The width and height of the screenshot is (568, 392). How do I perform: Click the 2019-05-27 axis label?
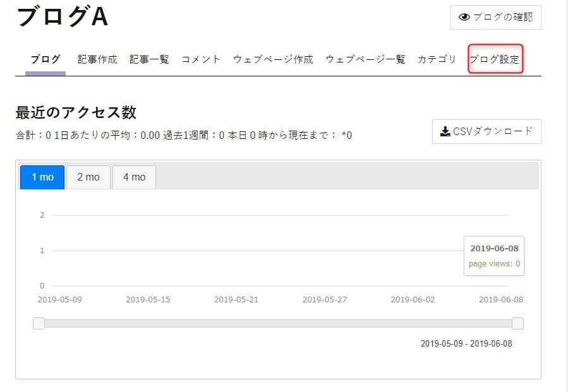pos(325,300)
